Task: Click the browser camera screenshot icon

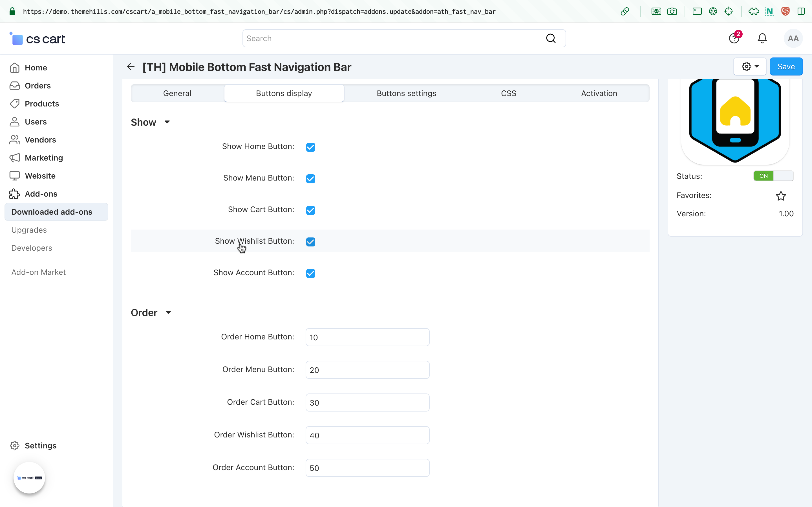Action: (x=672, y=11)
